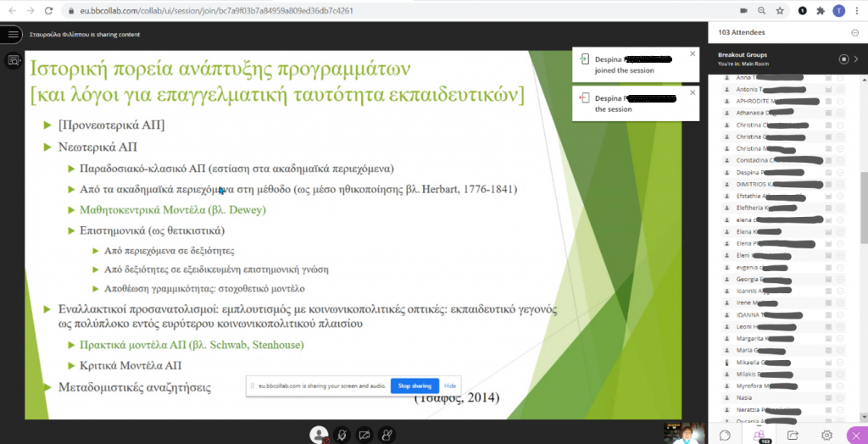This screenshot has width=868, height=444.
Task: Click connection status icon for Eleftheria
Action: click(x=829, y=208)
